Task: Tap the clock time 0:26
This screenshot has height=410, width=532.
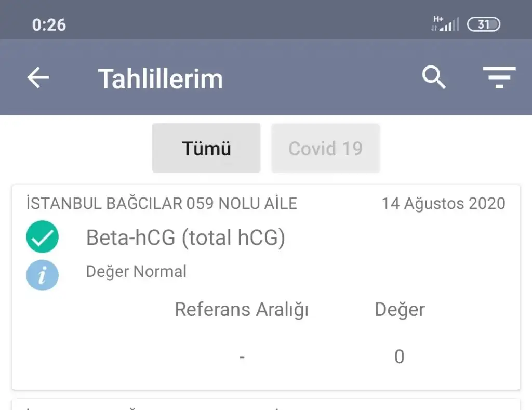Action: (x=49, y=24)
